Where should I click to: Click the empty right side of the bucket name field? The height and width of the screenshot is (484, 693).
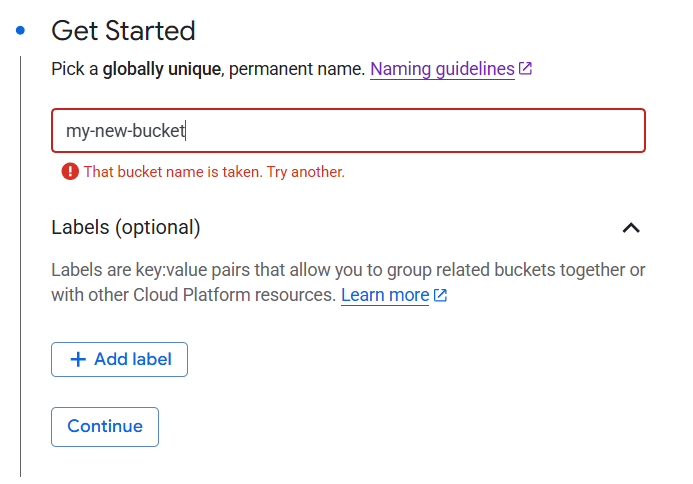(450, 131)
